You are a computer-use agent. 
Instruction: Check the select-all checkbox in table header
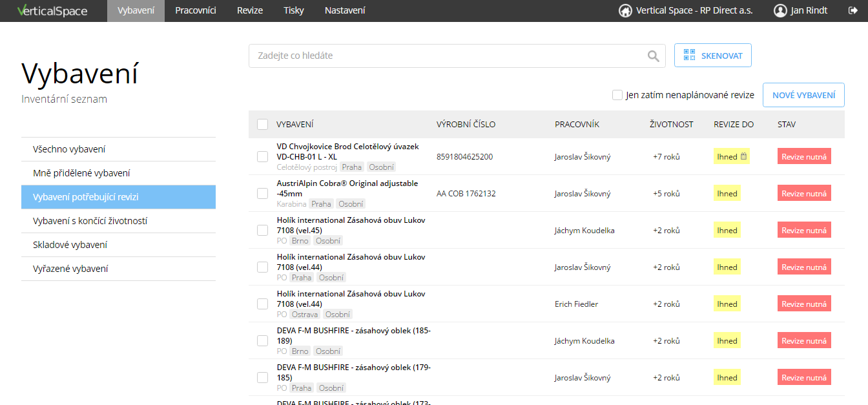coord(262,124)
